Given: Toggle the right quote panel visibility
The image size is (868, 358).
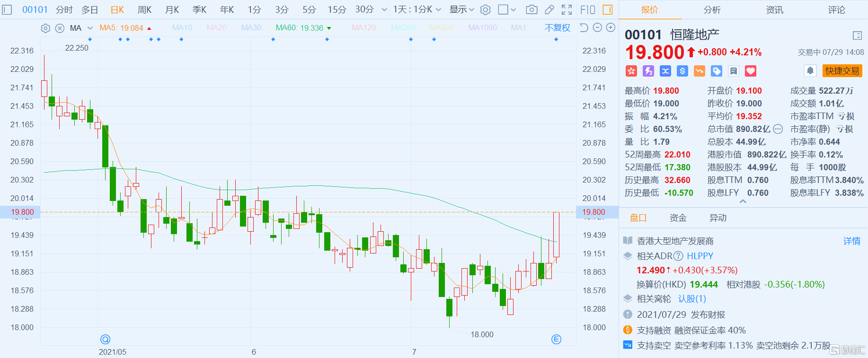Looking at the screenshot, I should coord(608,9).
